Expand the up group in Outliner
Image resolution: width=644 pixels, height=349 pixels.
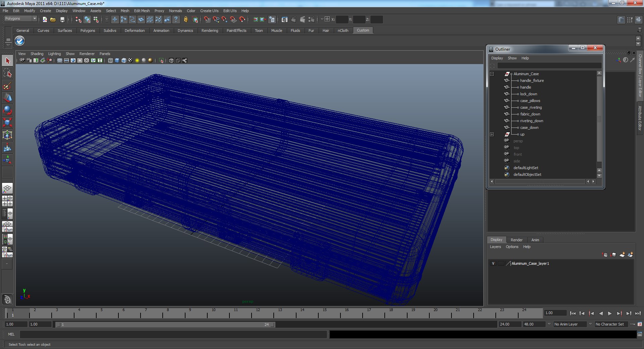point(492,134)
